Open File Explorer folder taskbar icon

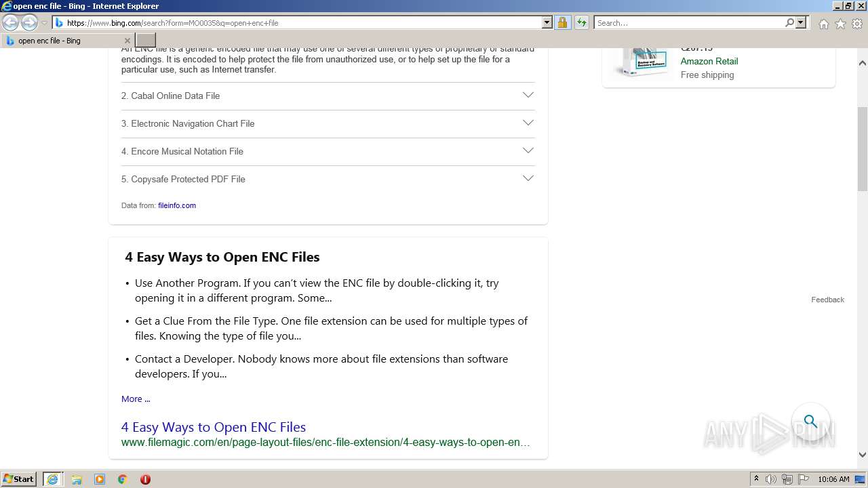coord(77,479)
